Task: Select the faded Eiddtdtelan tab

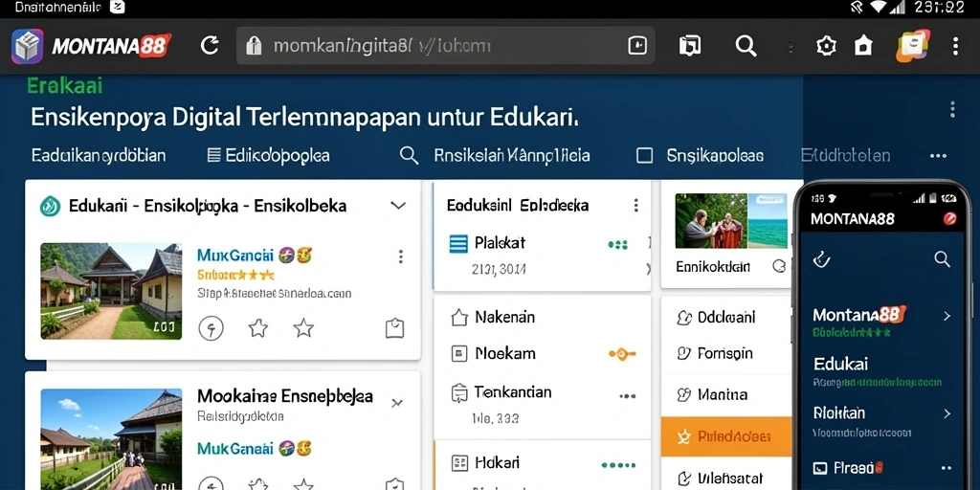Action: [x=846, y=155]
